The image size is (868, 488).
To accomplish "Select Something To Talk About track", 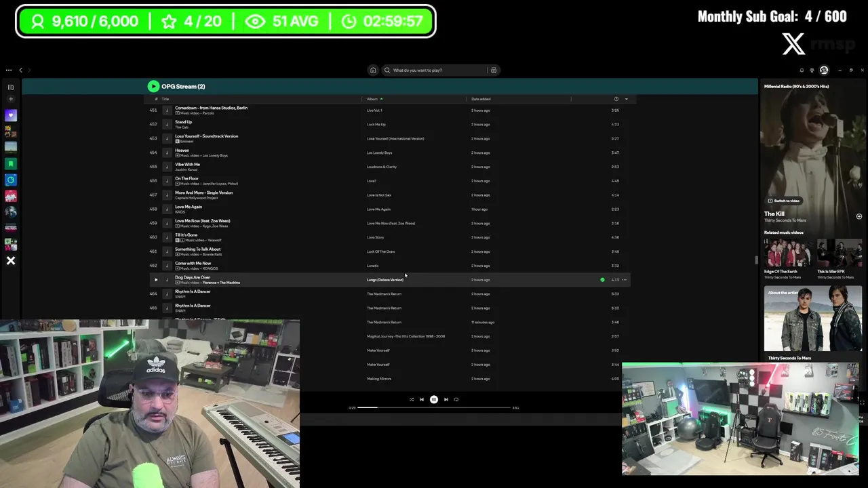I will [x=197, y=249].
